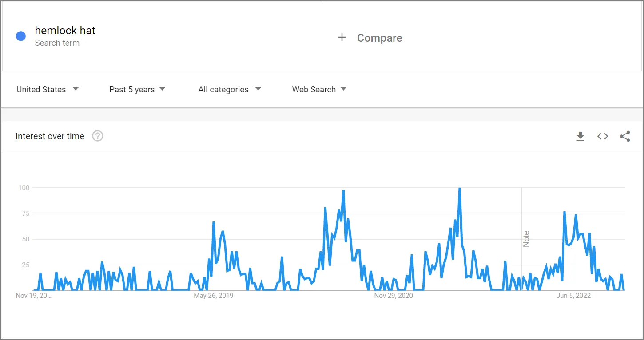Click the peak at value 100 on the chart
This screenshot has height=340, width=644.
(459, 188)
